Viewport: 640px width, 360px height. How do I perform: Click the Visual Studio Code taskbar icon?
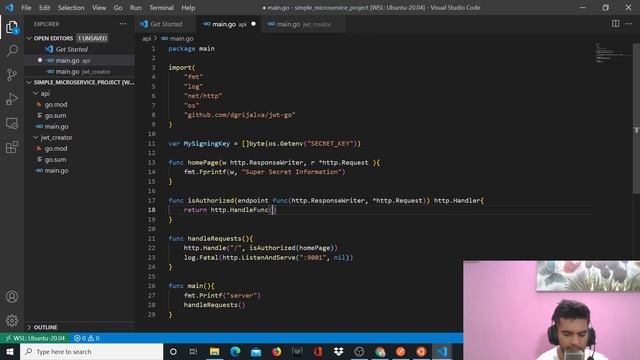(442, 351)
